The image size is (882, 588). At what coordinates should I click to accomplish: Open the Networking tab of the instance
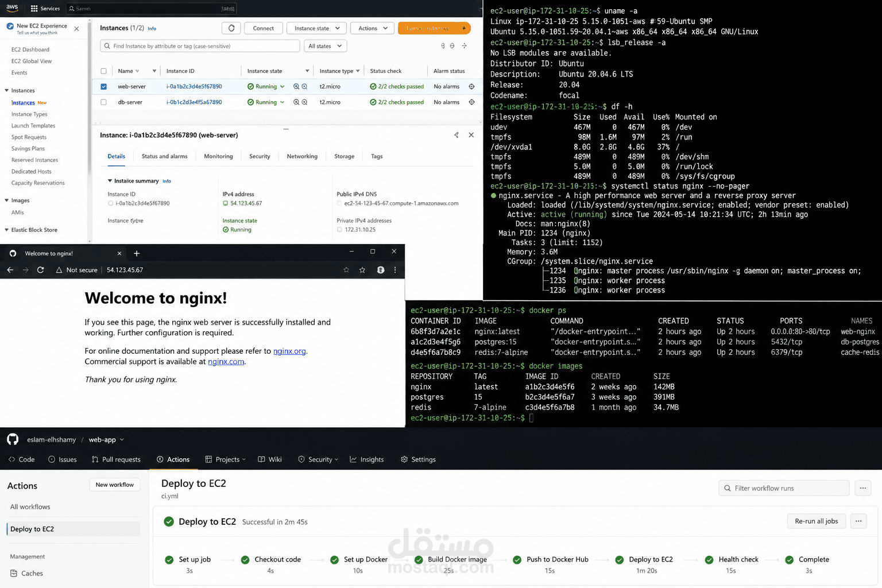[302, 156]
